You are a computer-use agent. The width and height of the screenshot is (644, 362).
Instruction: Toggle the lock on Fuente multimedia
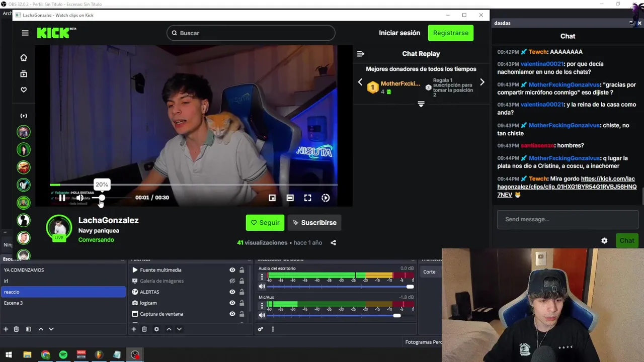point(242,270)
